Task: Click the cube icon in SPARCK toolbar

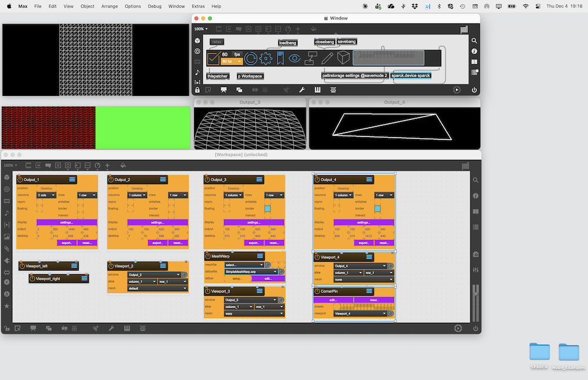Action: [x=343, y=58]
